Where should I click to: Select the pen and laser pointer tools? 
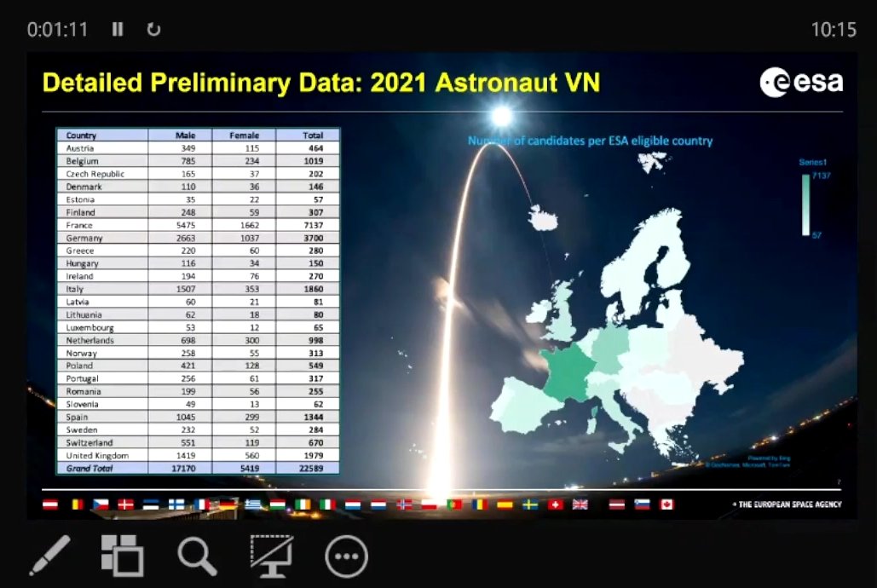tap(49, 556)
